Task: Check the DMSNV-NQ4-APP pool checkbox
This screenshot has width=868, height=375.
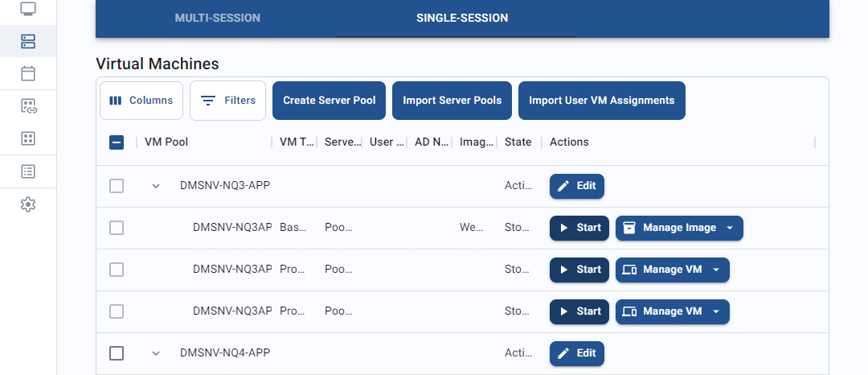Action: click(x=117, y=353)
